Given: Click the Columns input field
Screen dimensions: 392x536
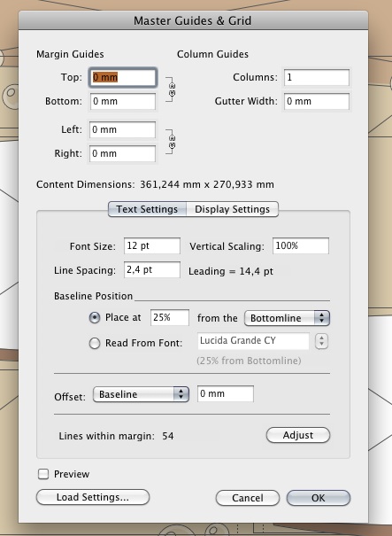Looking at the screenshot, I should coord(317,77).
